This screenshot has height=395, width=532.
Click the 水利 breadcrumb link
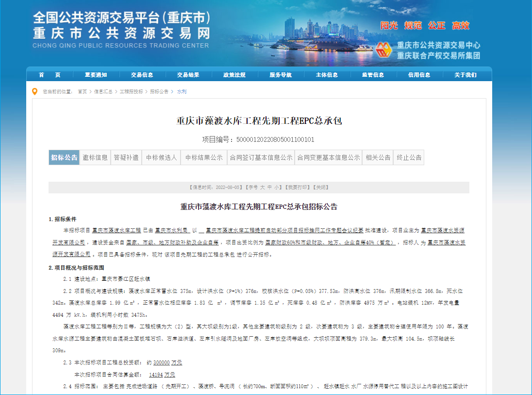tap(182, 92)
